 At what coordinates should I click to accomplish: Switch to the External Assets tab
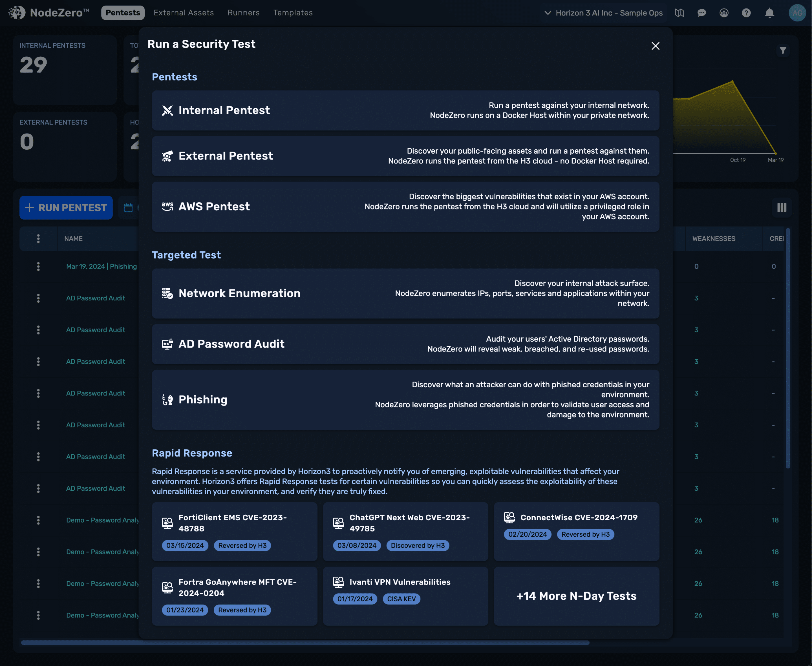(184, 13)
